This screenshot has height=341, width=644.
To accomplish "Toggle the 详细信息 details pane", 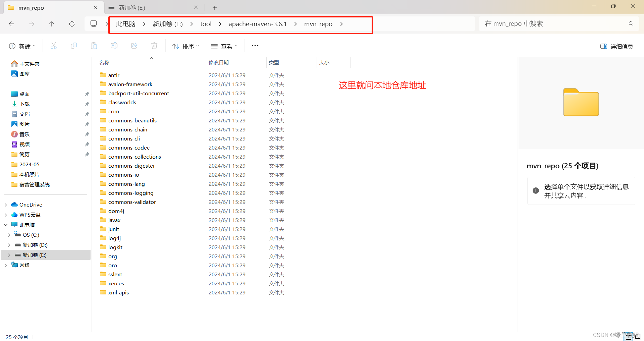I will click(x=616, y=46).
